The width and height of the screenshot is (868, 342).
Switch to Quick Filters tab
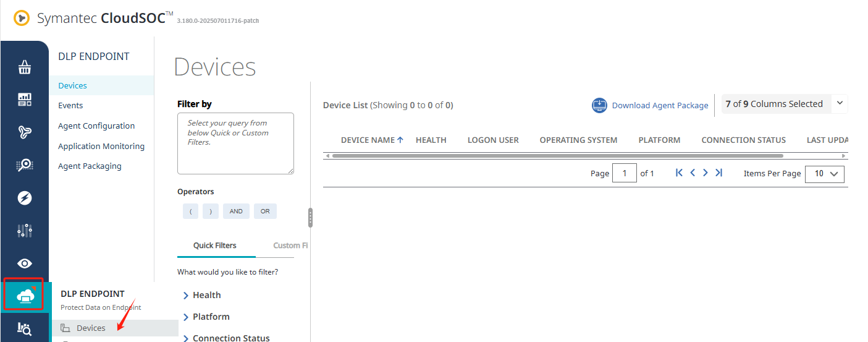coord(215,246)
